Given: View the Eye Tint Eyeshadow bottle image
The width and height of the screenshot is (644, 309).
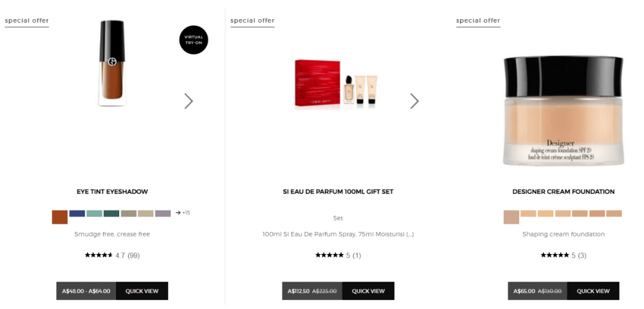Looking at the screenshot, I should 112,63.
